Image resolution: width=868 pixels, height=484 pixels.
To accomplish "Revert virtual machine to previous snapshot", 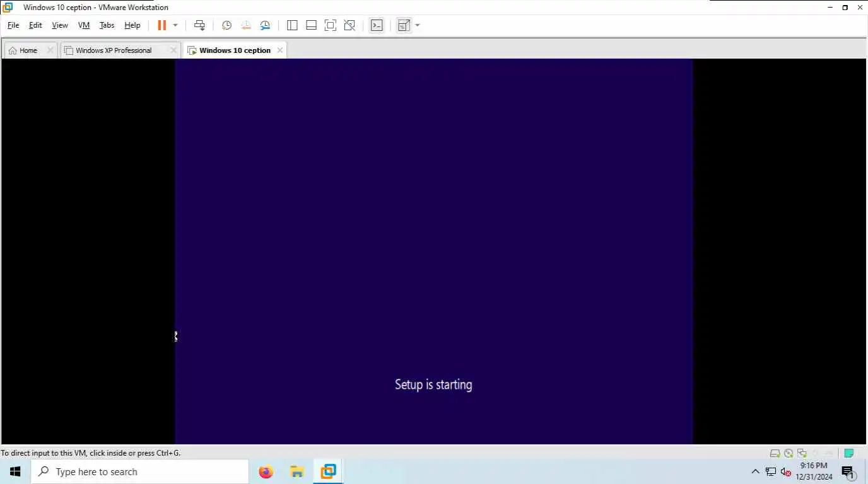I will 246,25.
